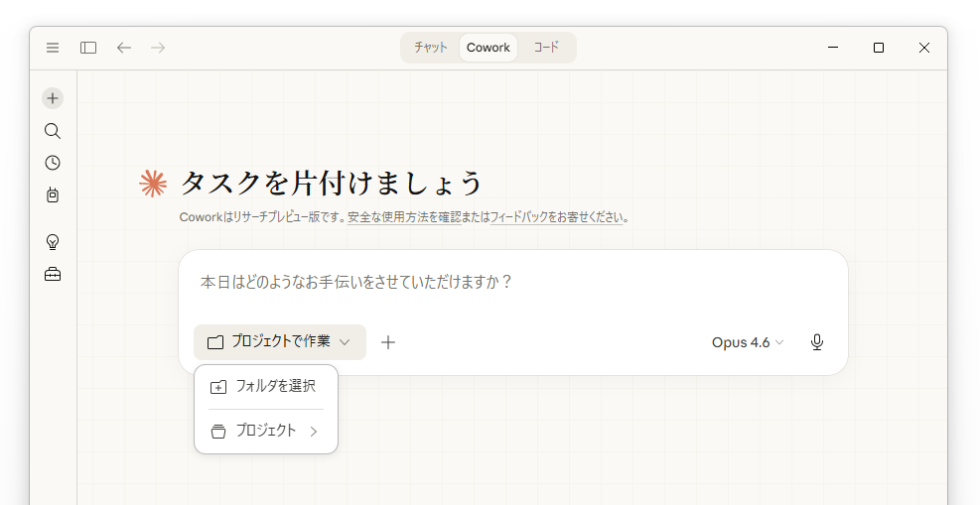The height and width of the screenshot is (505, 980).
Task: Open the hamburger menu icon
Action: tap(53, 48)
